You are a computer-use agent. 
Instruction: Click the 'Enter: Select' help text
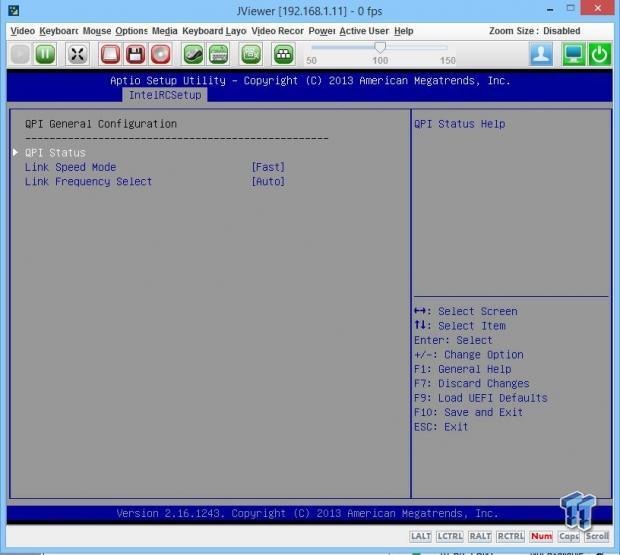coord(453,340)
